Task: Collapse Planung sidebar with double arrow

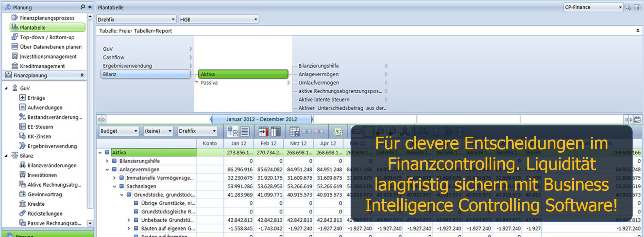Action: click(x=90, y=7)
